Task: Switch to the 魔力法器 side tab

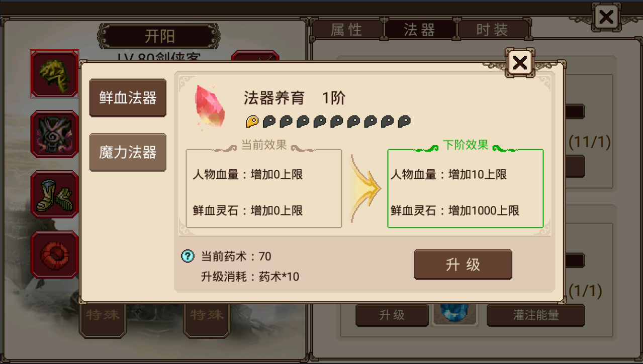Action: point(128,152)
